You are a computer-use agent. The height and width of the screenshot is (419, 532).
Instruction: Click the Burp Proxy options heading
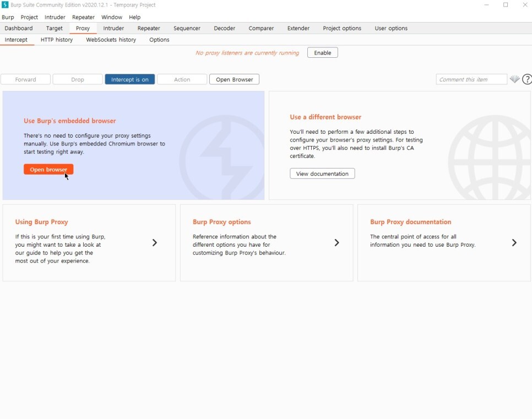tap(221, 222)
